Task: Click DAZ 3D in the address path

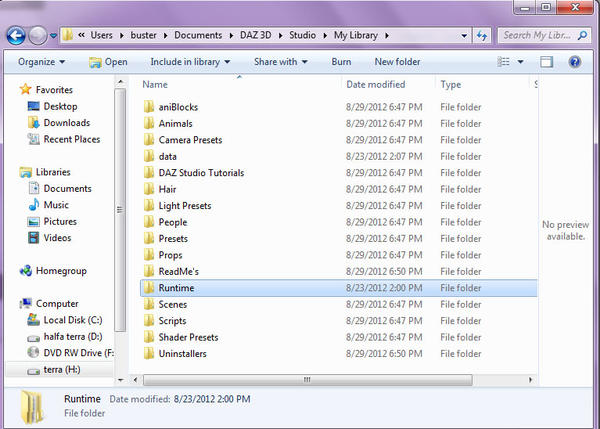Action: point(256,35)
